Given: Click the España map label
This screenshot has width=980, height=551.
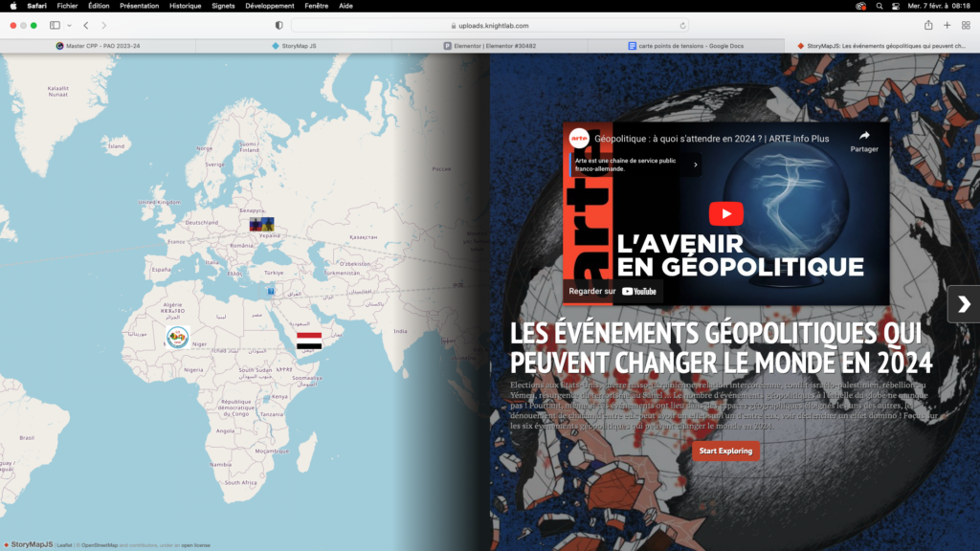Looking at the screenshot, I should click(161, 270).
